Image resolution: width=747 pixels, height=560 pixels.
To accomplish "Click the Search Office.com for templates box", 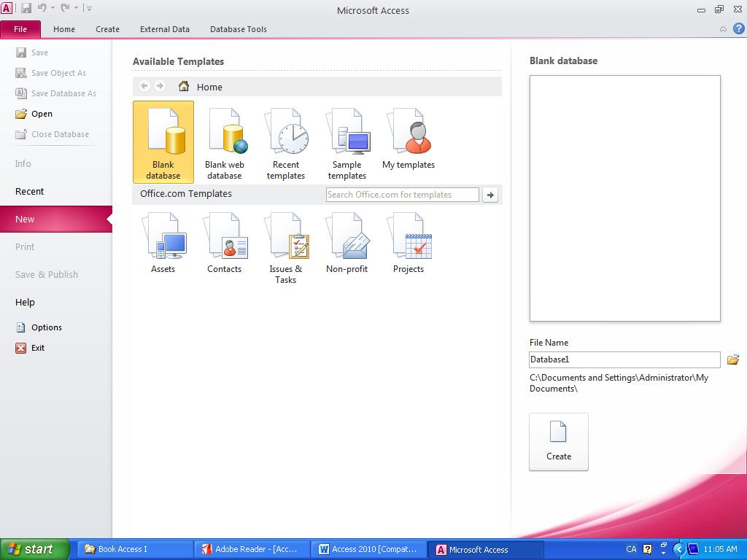I will pos(403,195).
